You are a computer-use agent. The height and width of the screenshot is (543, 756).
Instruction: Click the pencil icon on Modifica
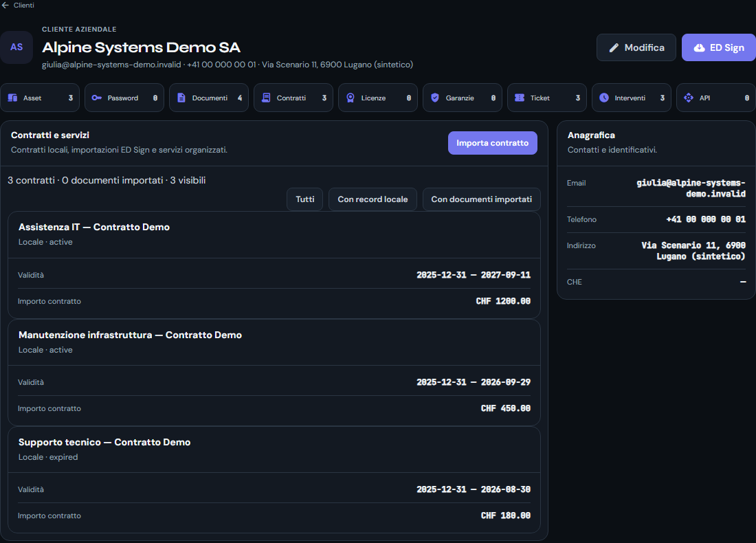[614, 47]
